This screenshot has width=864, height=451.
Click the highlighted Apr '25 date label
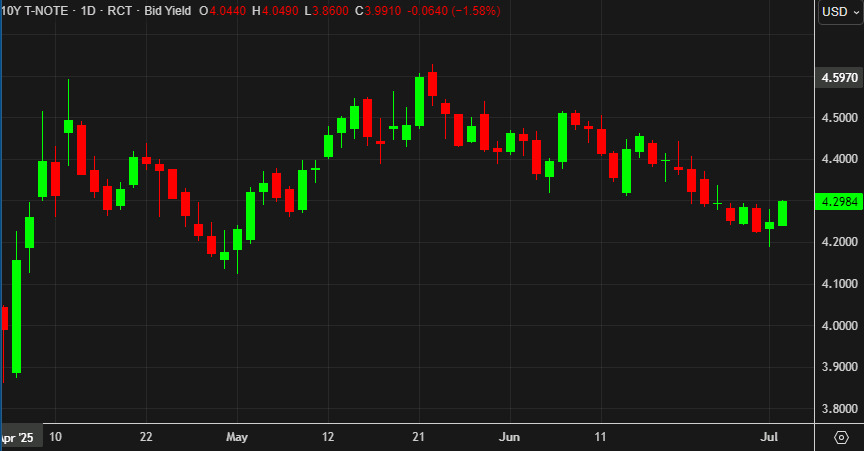click(19, 437)
